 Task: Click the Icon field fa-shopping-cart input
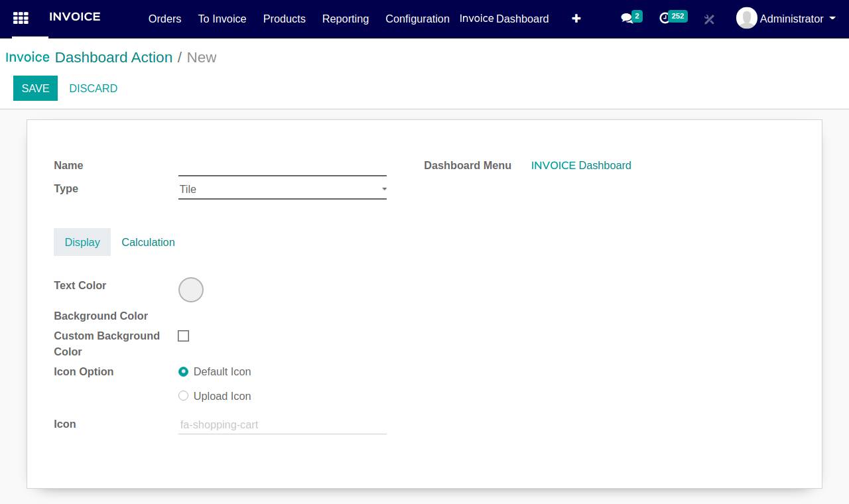click(283, 424)
